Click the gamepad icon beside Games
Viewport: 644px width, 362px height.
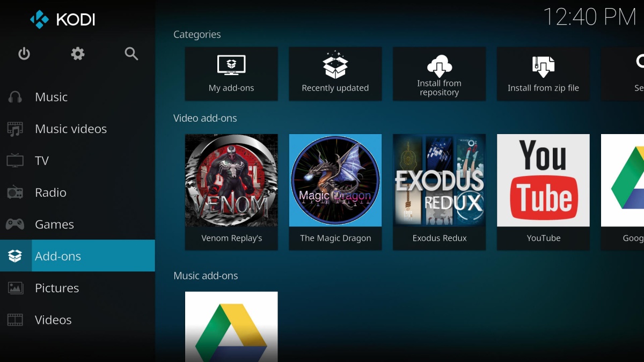point(15,224)
